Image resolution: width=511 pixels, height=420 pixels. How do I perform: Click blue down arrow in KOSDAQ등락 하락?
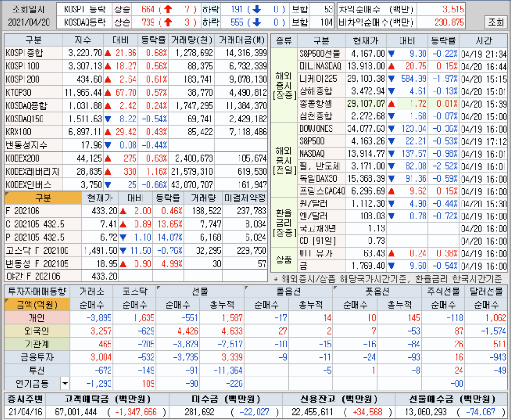tap(257, 22)
